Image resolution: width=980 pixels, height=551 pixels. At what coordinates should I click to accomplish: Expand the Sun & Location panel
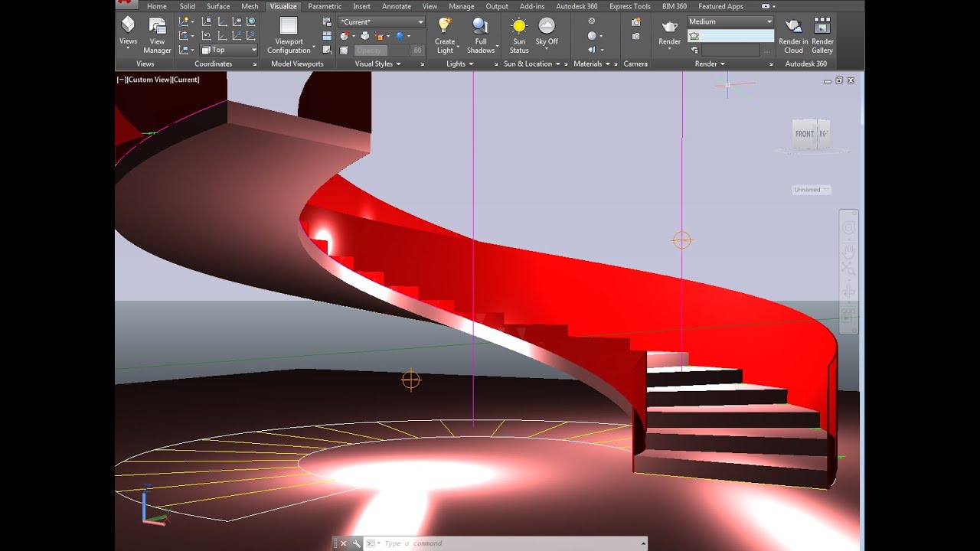point(532,64)
